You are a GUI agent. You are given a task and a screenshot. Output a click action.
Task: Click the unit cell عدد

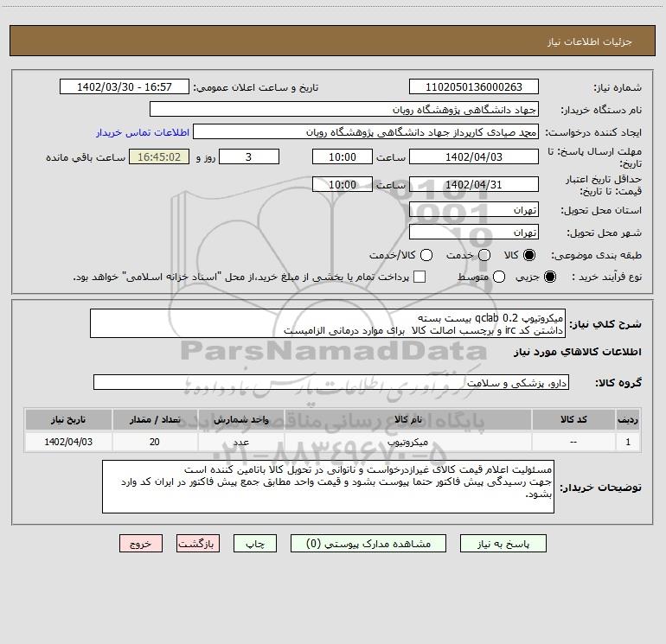(x=240, y=442)
